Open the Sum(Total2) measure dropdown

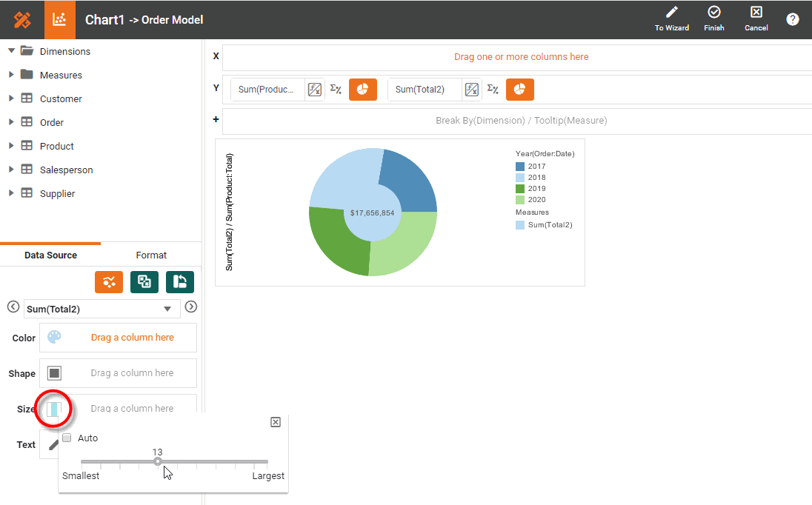tap(167, 309)
